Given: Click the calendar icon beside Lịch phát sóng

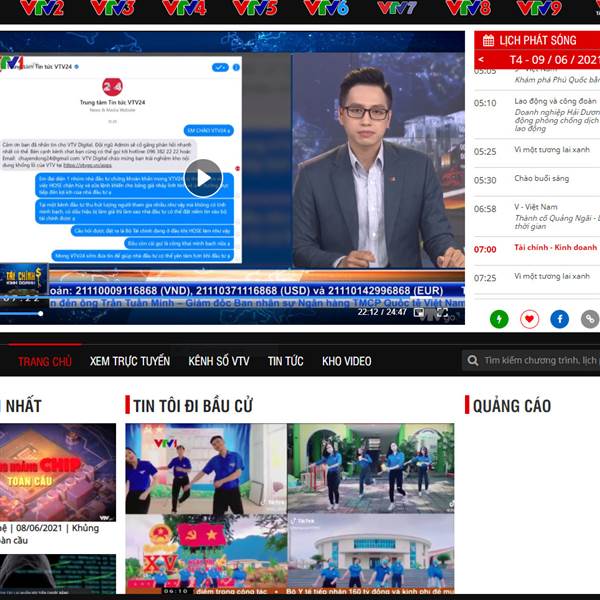Looking at the screenshot, I should (488, 41).
